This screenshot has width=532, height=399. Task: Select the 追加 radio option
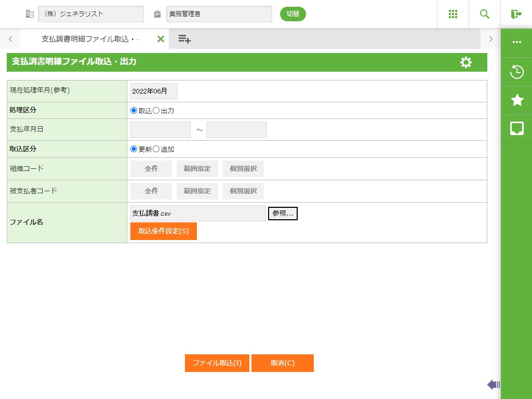click(156, 149)
